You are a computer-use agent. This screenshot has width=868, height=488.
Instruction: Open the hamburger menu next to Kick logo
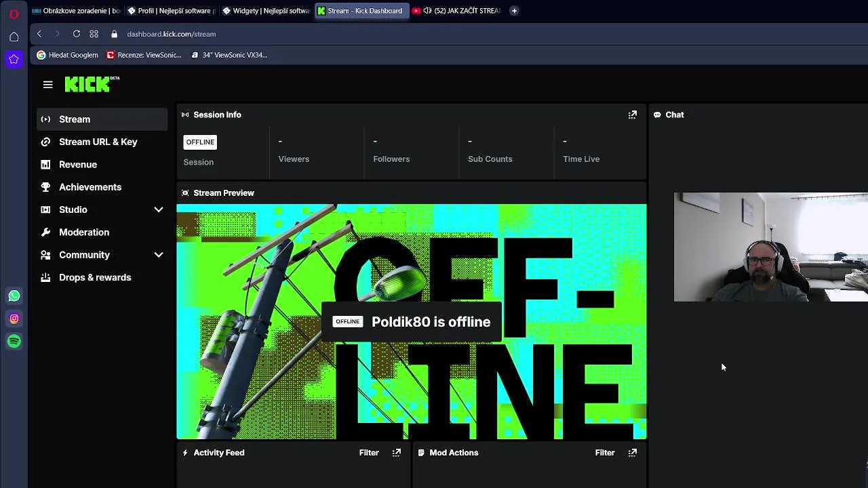click(x=47, y=85)
